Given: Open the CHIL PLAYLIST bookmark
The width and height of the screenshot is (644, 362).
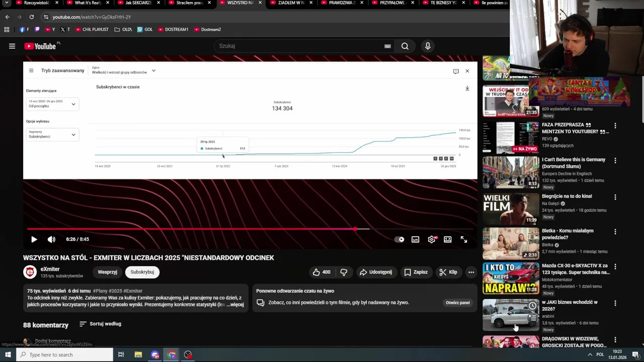Looking at the screenshot, I should point(92,30).
